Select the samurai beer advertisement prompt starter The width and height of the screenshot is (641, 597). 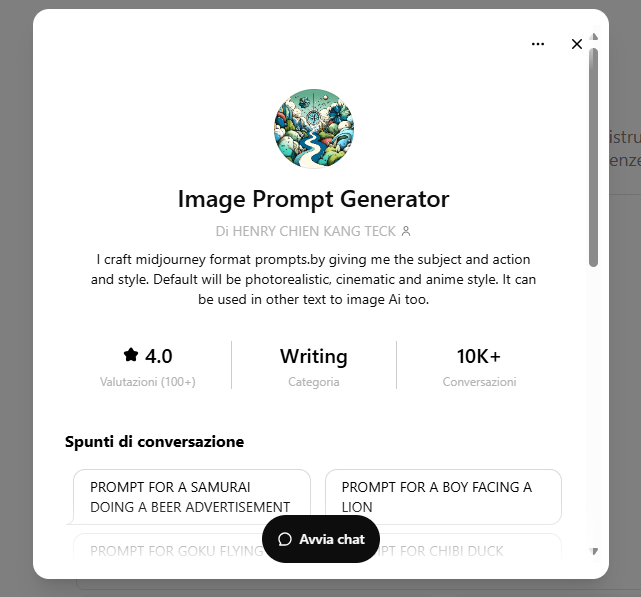click(191, 497)
